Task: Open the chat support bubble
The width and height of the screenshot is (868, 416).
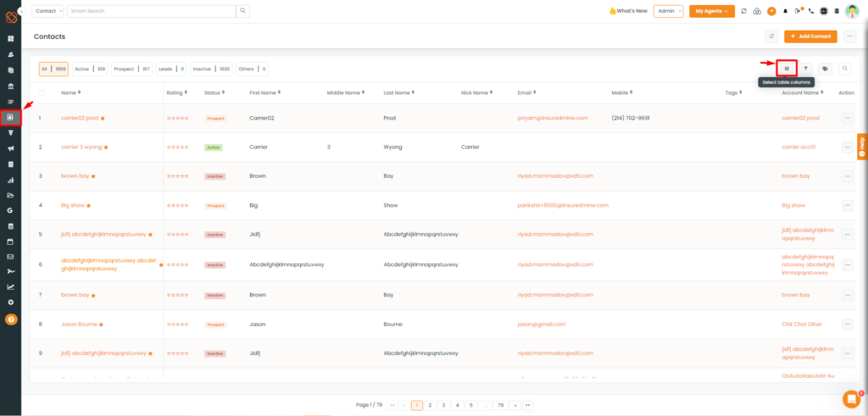Action: click(851, 399)
